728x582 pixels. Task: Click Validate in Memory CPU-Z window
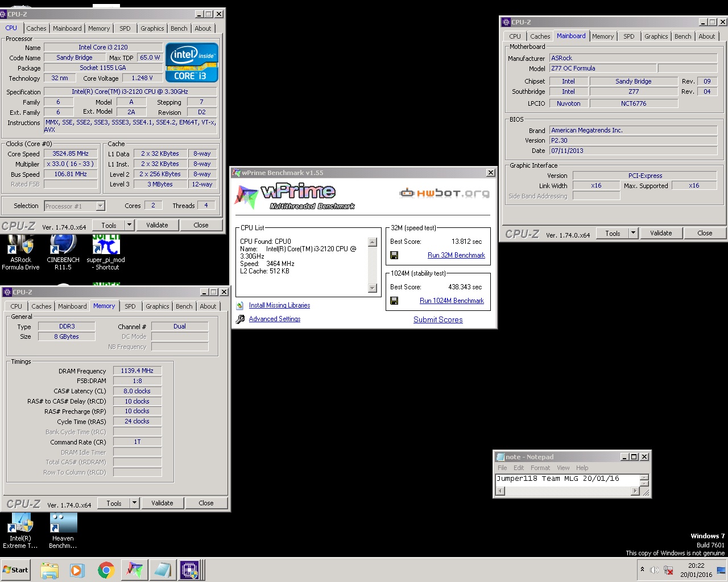pyautogui.click(x=162, y=503)
